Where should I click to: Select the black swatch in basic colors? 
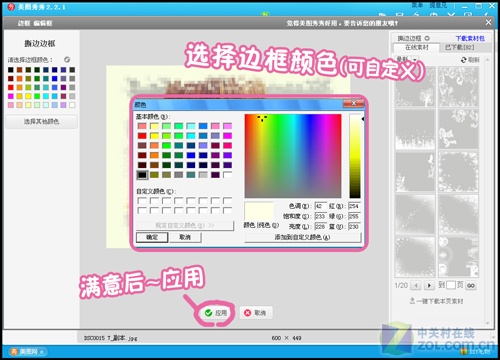pos(142,175)
